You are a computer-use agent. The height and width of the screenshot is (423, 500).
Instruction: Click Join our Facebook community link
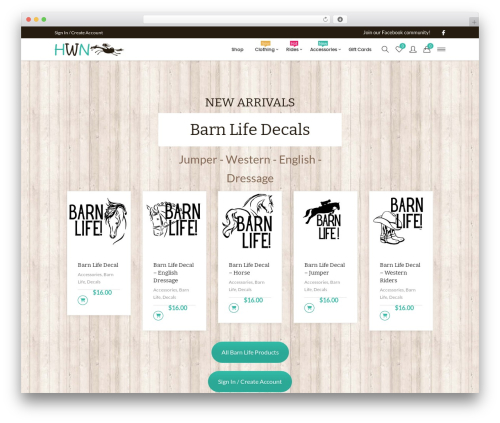tap(397, 32)
